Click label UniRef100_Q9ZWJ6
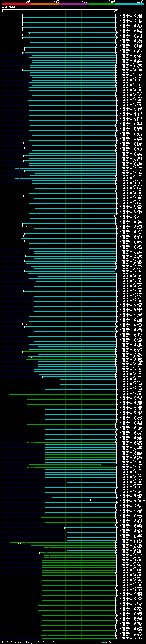 [x=131, y=67]
